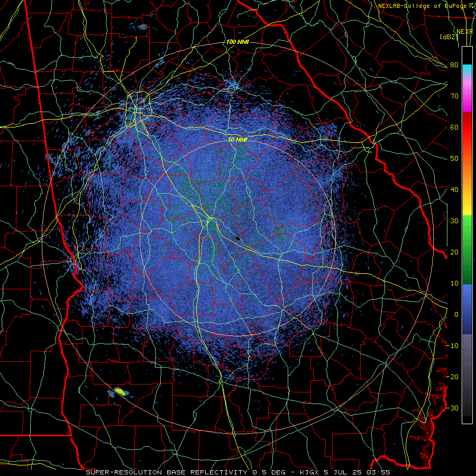This screenshot has height=476, width=476.
Task: Select the -20 dBZ scale tick label
Action: click(453, 377)
